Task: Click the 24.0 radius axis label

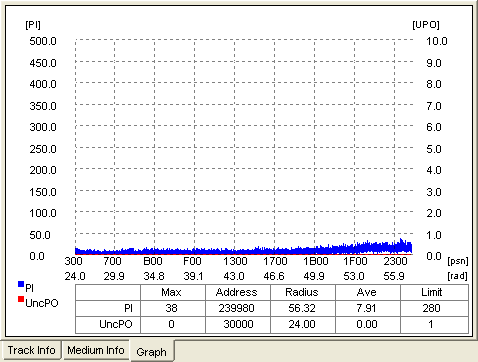Action: (75, 276)
